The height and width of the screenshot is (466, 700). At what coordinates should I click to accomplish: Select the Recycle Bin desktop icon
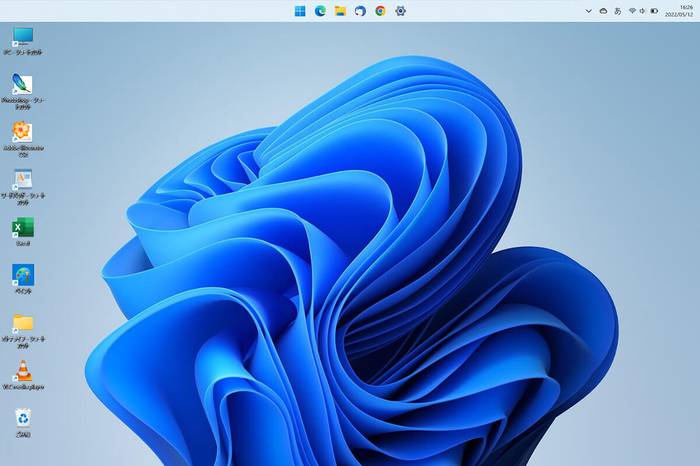coord(23,423)
